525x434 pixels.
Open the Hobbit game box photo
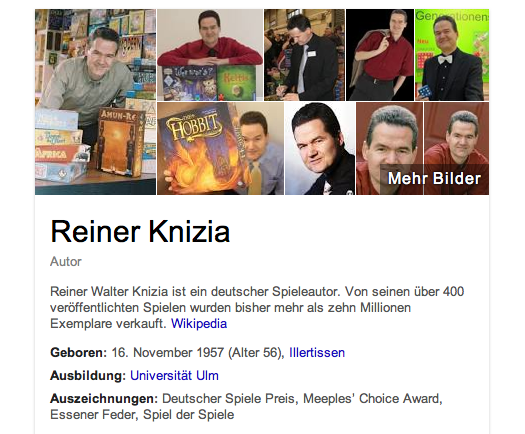220,148
